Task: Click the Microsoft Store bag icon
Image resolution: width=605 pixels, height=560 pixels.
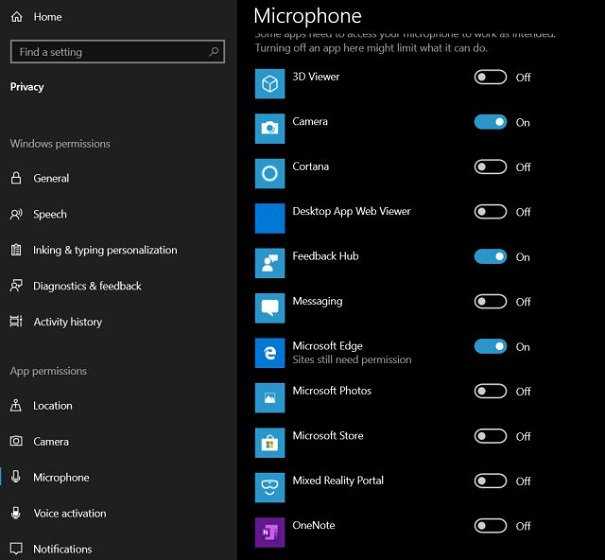Action: pyautogui.click(x=270, y=443)
